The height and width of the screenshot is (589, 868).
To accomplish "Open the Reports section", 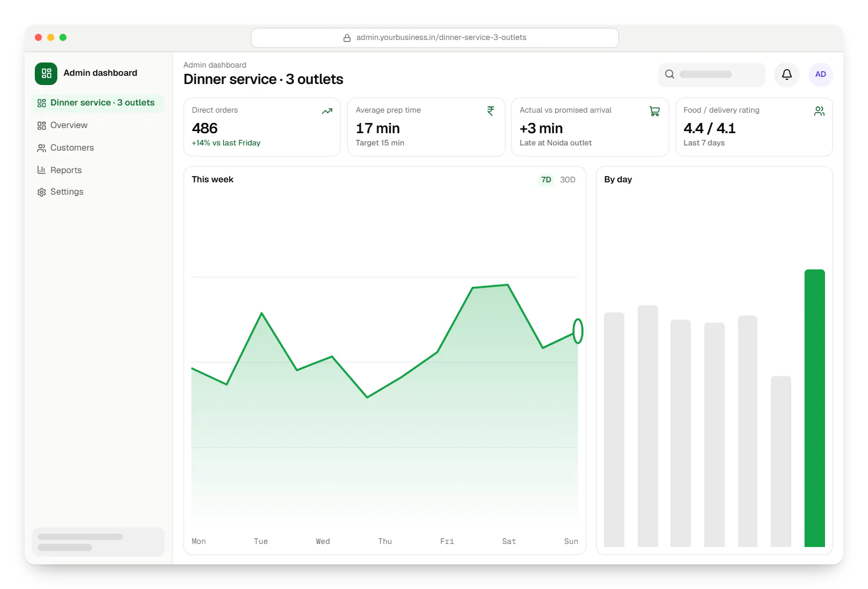I will tap(98, 170).
